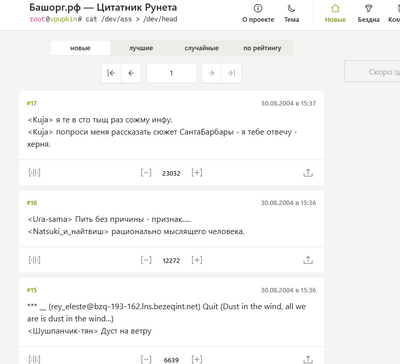Jump to first page arrow button
This screenshot has height=364, width=400.
pos(111,73)
